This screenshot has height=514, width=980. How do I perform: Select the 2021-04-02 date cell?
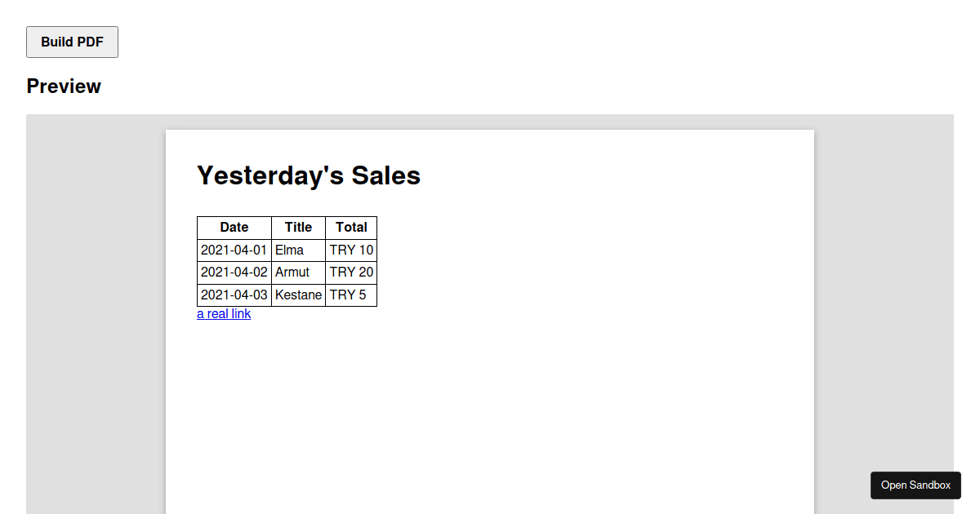(x=234, y=273)
